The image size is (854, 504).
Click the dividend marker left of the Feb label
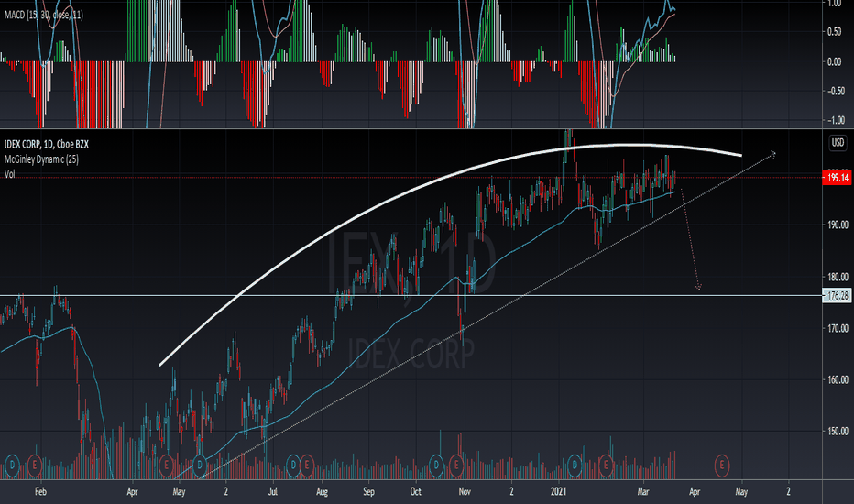coord(12,466)
